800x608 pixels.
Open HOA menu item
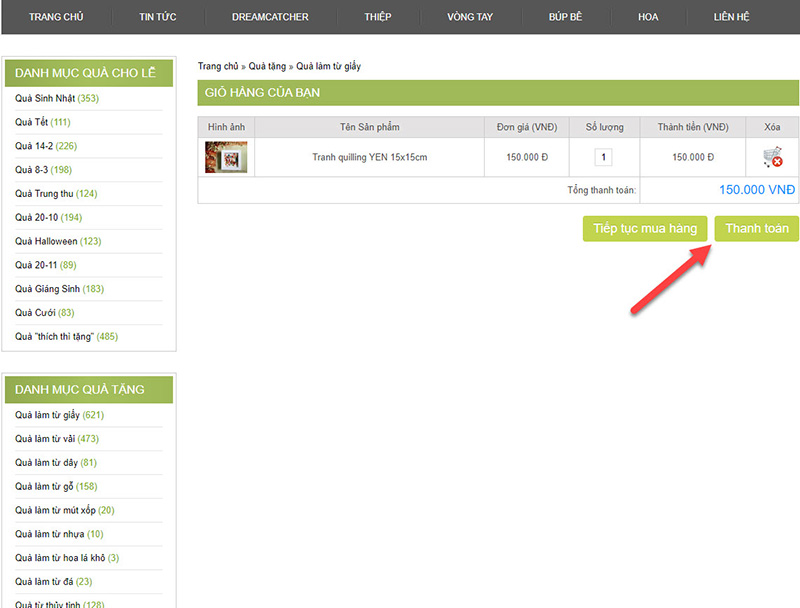(x=648, y=17)
